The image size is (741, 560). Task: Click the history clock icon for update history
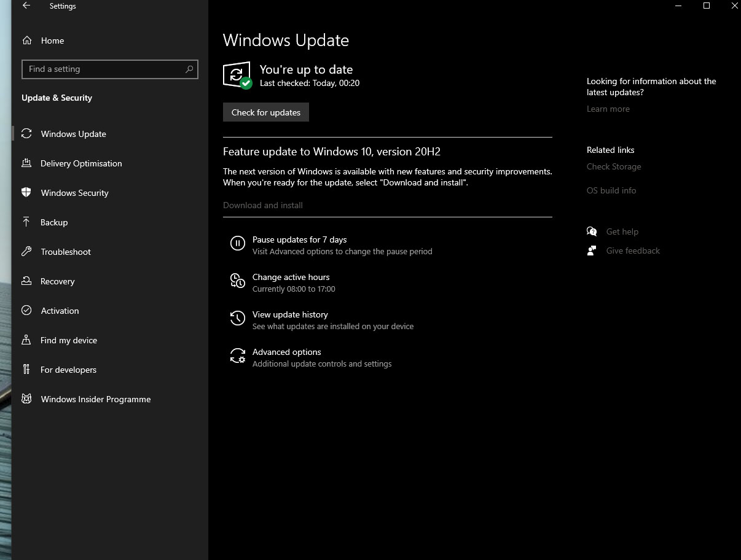238,319
